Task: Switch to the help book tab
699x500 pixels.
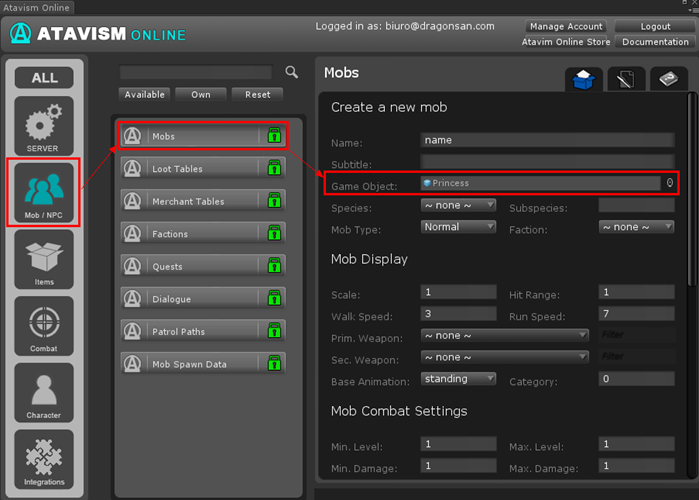Action: 668,80
